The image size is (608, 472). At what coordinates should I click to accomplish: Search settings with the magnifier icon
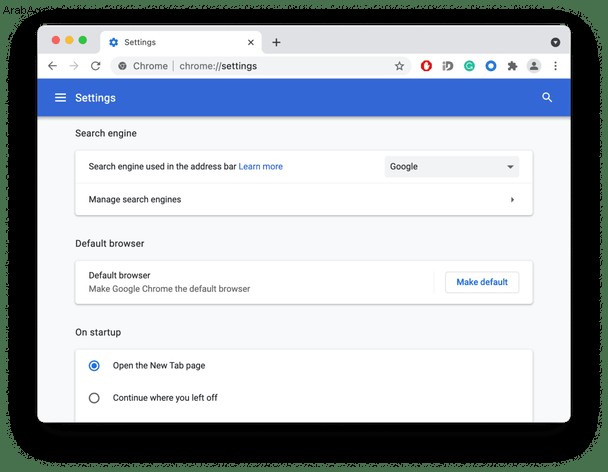[x=547, y=97]
